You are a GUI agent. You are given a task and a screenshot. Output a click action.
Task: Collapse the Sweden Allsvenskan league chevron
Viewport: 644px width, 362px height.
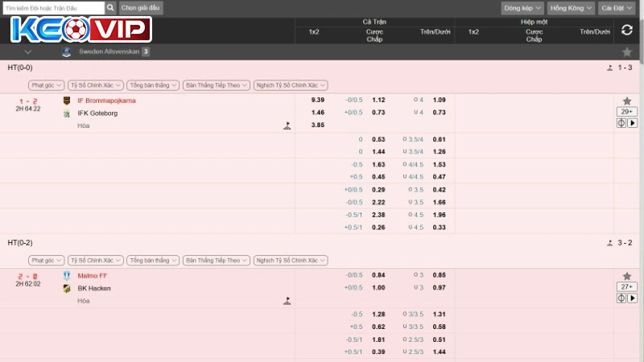tap(29, 51)
